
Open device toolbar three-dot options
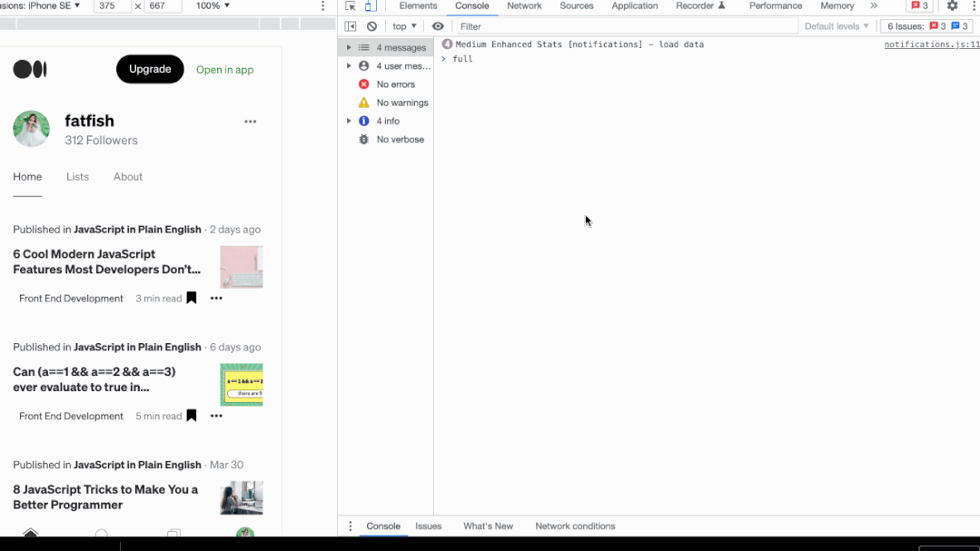pyautogui.click(x=323, y=5)
